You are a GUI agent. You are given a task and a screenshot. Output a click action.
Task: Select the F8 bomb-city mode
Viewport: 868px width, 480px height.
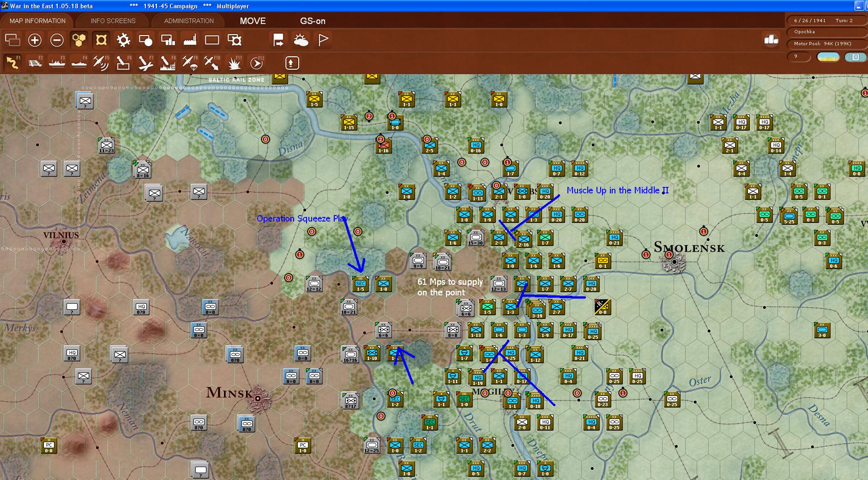[168, 62]
